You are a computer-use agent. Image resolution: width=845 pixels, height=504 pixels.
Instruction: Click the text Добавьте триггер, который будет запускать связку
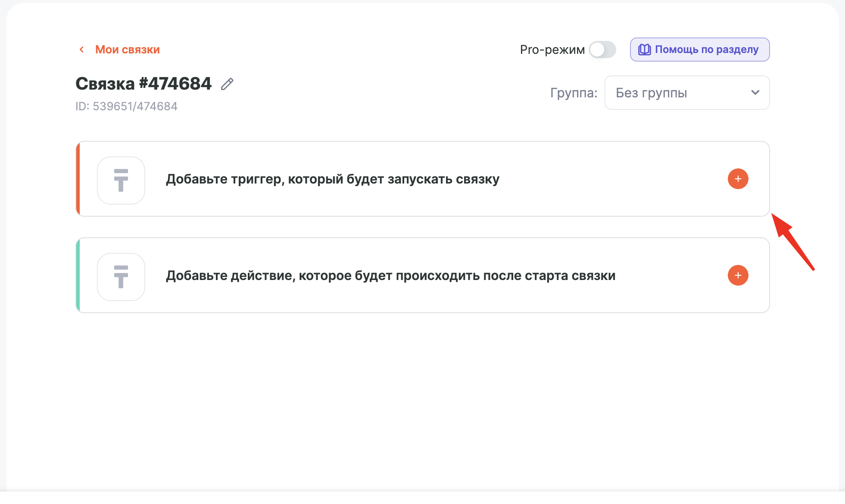(x=333, y=179)
